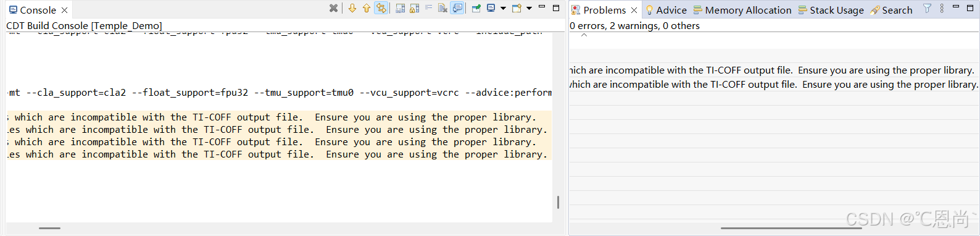
Task: Click the Problems horizontal scrollbar thumb
Action: (x=791, y=228)
